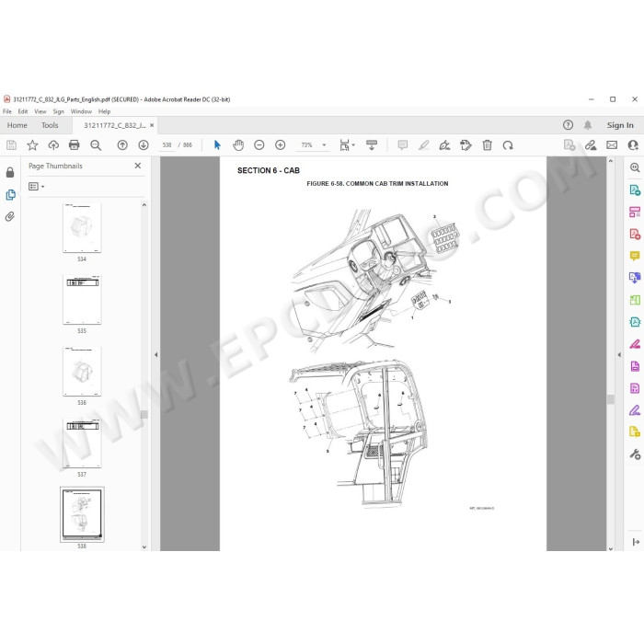Viewport: 644px width, 644px height.
Task: Add bookmark with star icon
Action: 32,145
